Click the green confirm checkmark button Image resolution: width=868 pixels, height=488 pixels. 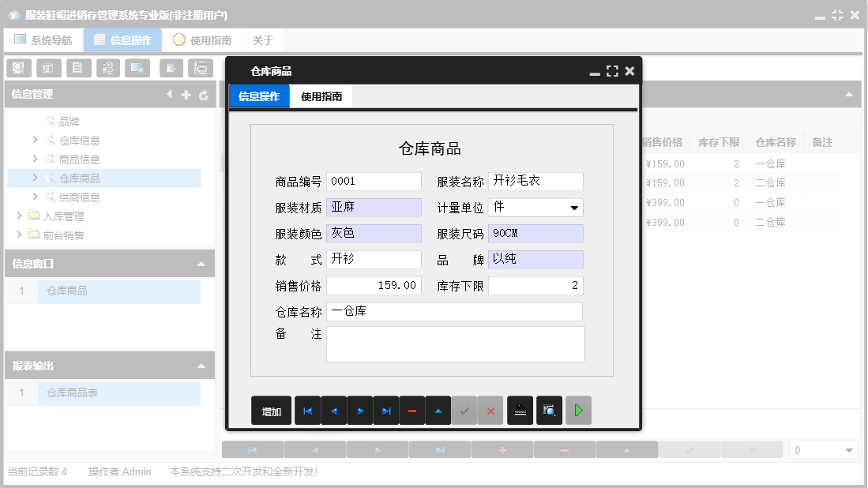(x=464, y=410)
